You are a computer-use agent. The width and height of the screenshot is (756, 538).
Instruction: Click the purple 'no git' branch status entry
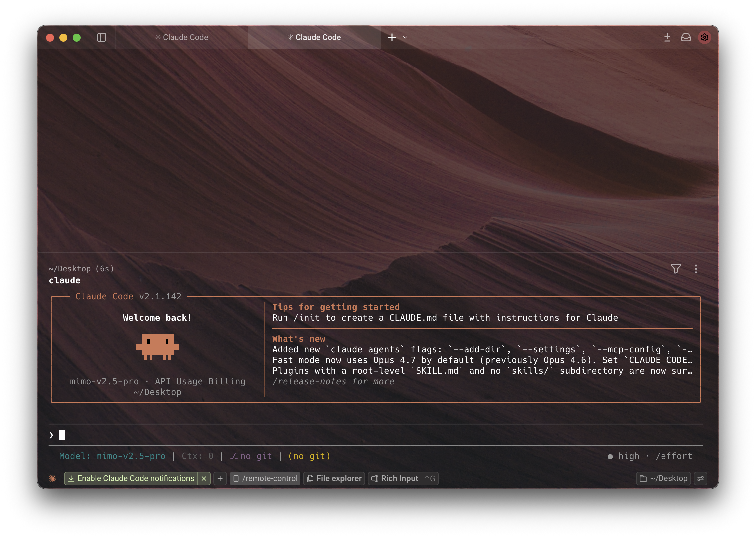click(251, 456)
